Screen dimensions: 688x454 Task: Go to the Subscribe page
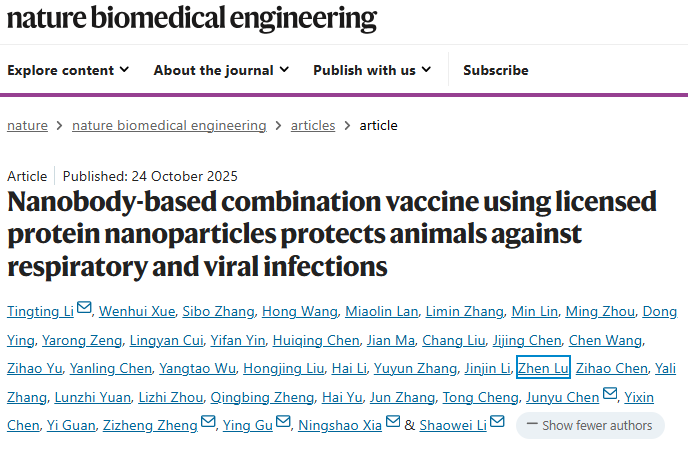tap(496, 70)
